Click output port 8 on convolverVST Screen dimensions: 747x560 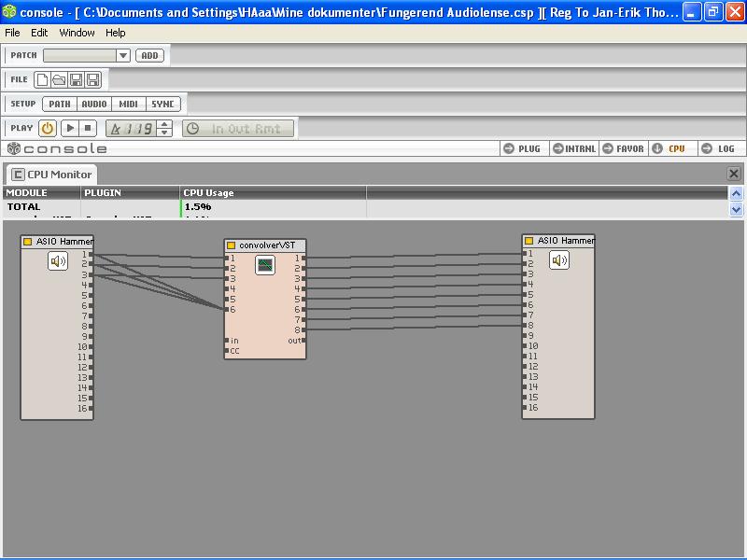(x=303, y=329)
